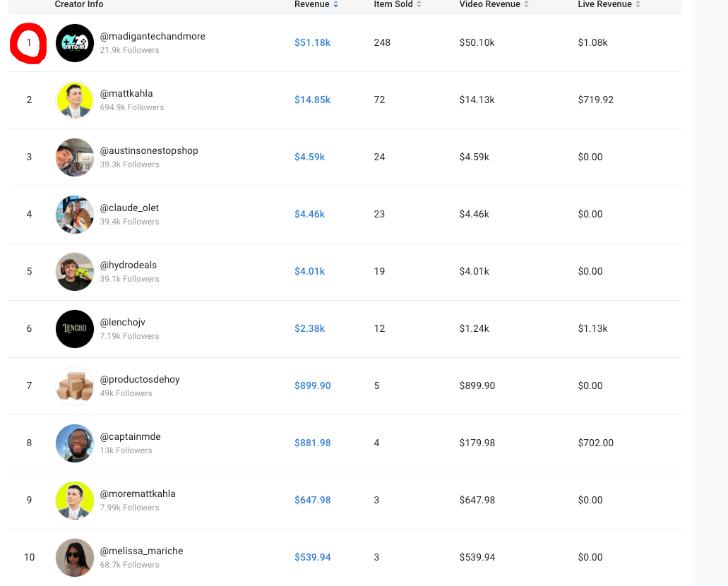728x586 pixels.
Task: Open the $14.85k revenue link
Action: click(x=312, y=100)
